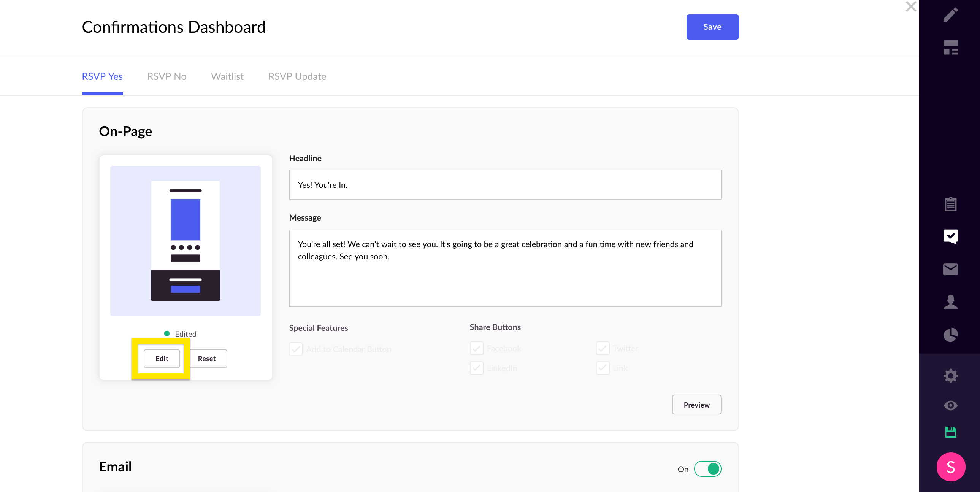Click the Preview button

696,405
